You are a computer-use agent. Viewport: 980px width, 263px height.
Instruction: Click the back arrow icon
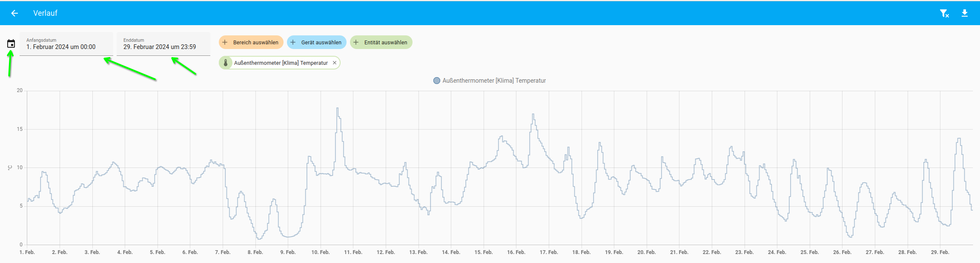(x=14, y=13)
